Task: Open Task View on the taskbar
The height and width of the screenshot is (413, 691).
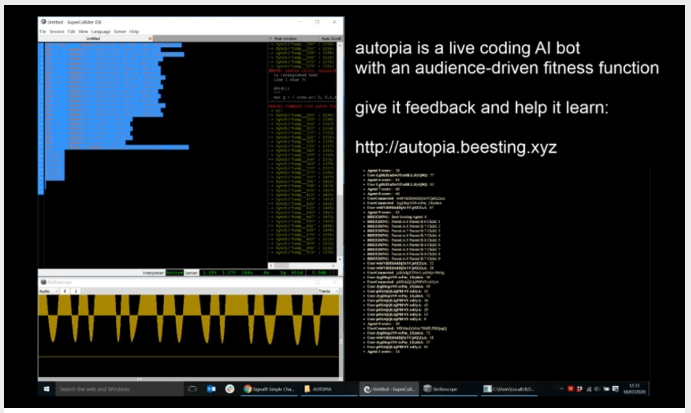Action: pos(193,389)
